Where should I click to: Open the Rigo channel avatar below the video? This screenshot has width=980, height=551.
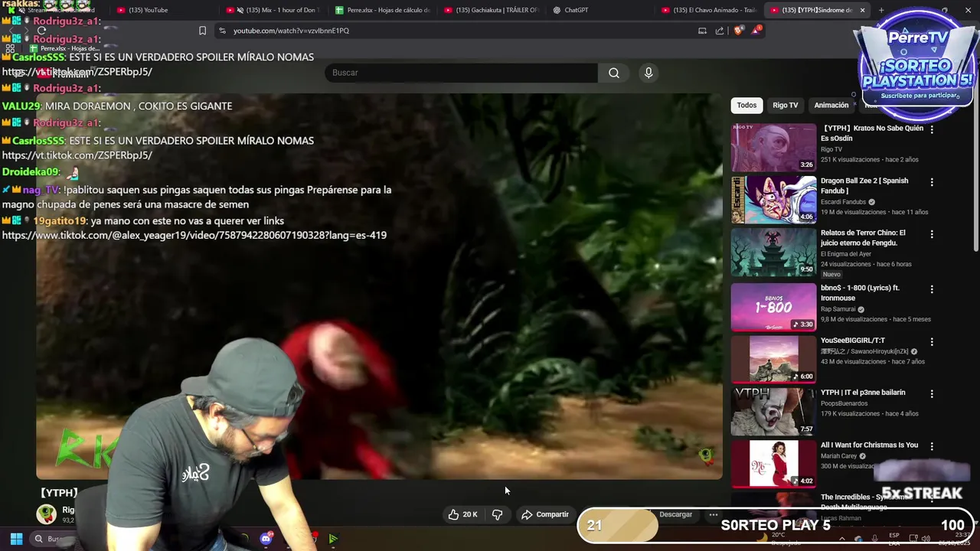pyautogui.click(x=47, y=514)
